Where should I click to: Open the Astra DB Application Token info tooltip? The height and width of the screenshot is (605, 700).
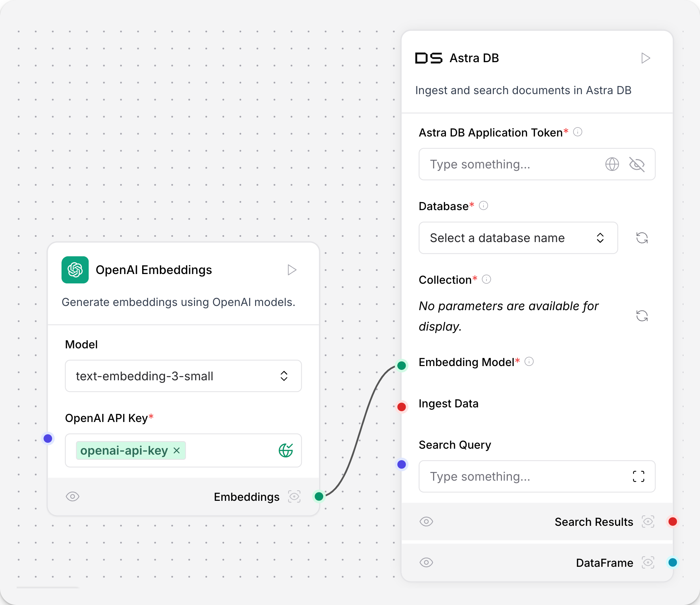coord(578,132)
